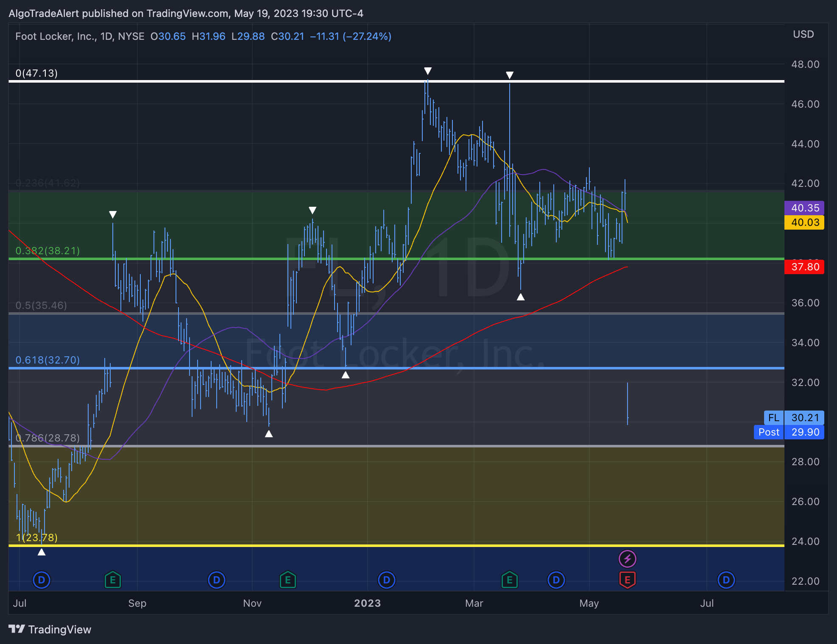Click the 36.00 price axis label
Screen dimensions: 837x644
click(x=805, y=303)
